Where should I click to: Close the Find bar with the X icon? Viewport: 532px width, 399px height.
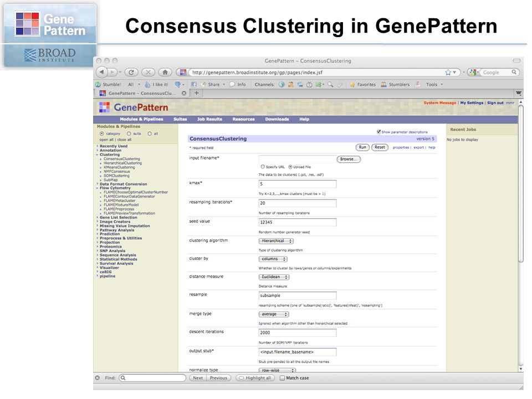pos(98,377)
